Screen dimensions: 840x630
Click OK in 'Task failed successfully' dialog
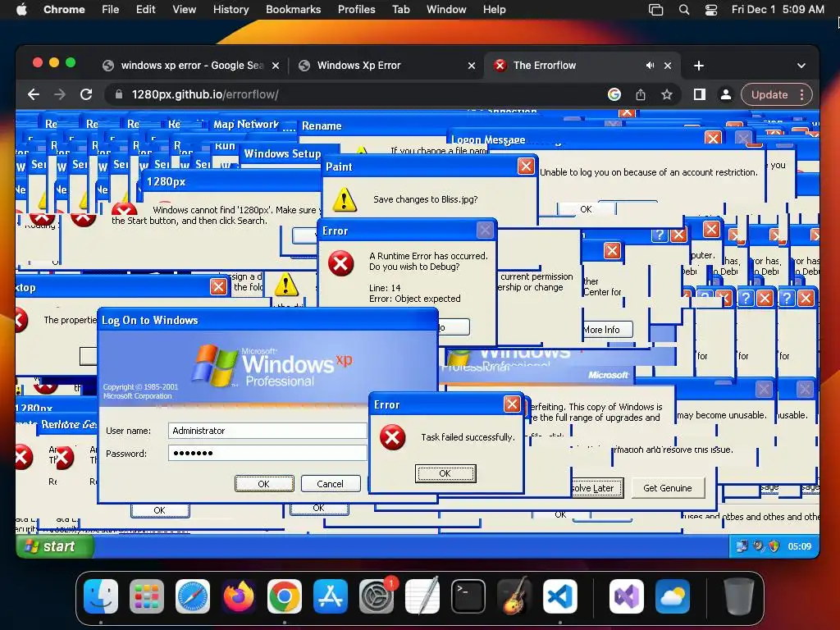pos(445,473)
